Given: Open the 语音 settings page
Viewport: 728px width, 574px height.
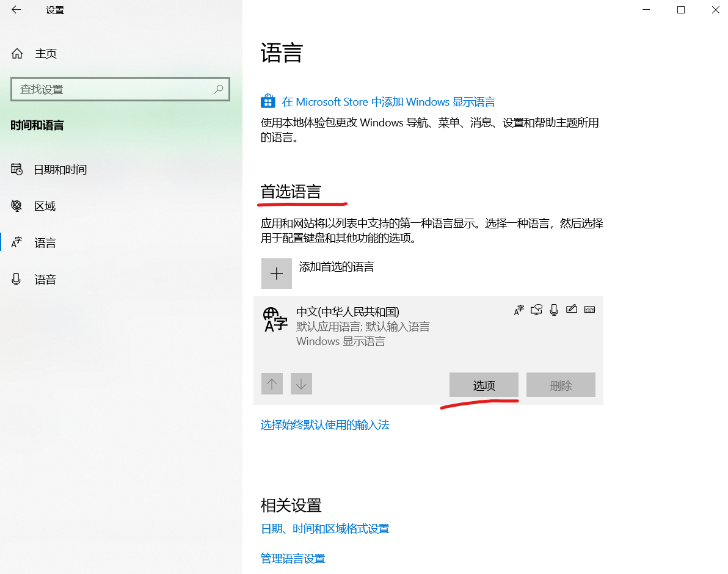Looking at the screenshot, I should pos(45,279).
